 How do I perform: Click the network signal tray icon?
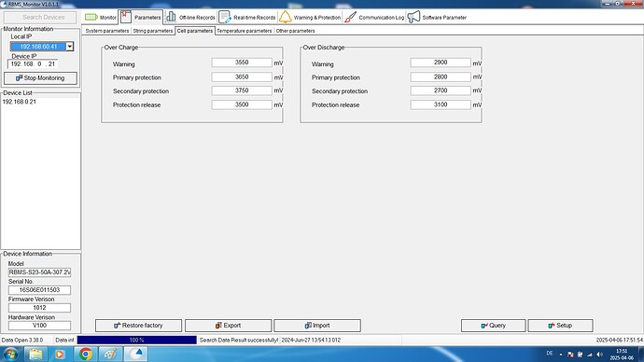coord(590,355)
